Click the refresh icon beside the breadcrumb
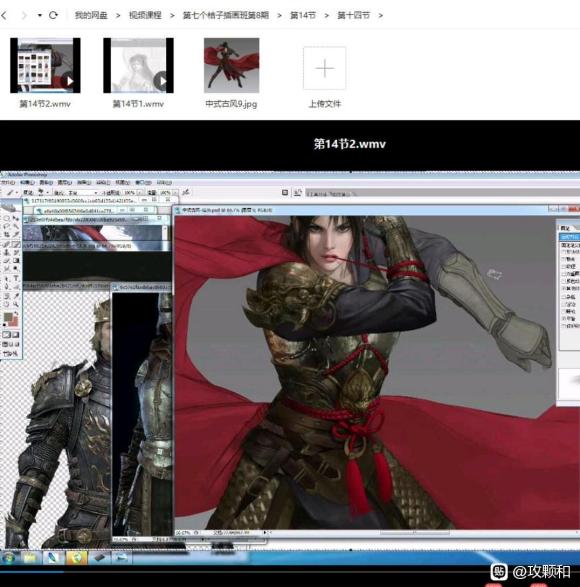Screen dimensions: 580x587 pos(53,15)
